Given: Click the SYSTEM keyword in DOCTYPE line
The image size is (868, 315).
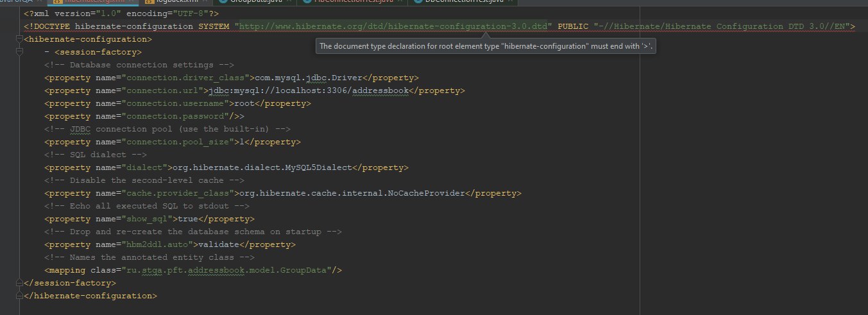Looking at the screenshot, I should pyautogui.click(x=214, y=26).
